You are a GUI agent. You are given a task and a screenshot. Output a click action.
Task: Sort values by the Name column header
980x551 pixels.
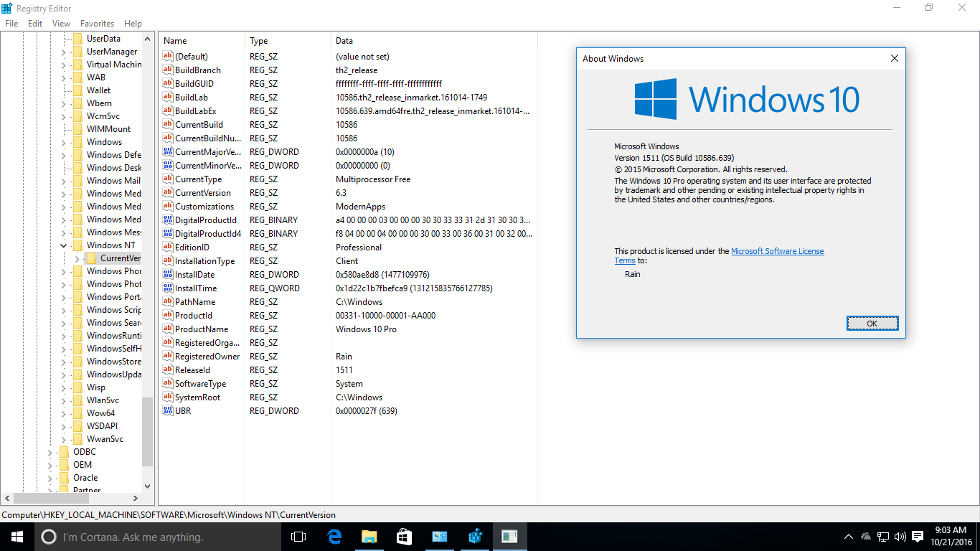point(201,41)
